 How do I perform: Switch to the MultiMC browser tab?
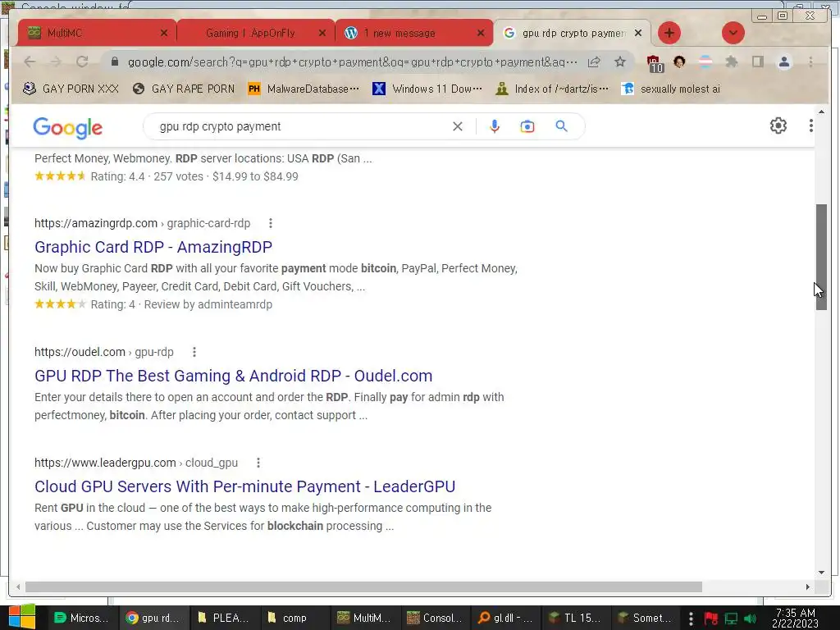97,33
